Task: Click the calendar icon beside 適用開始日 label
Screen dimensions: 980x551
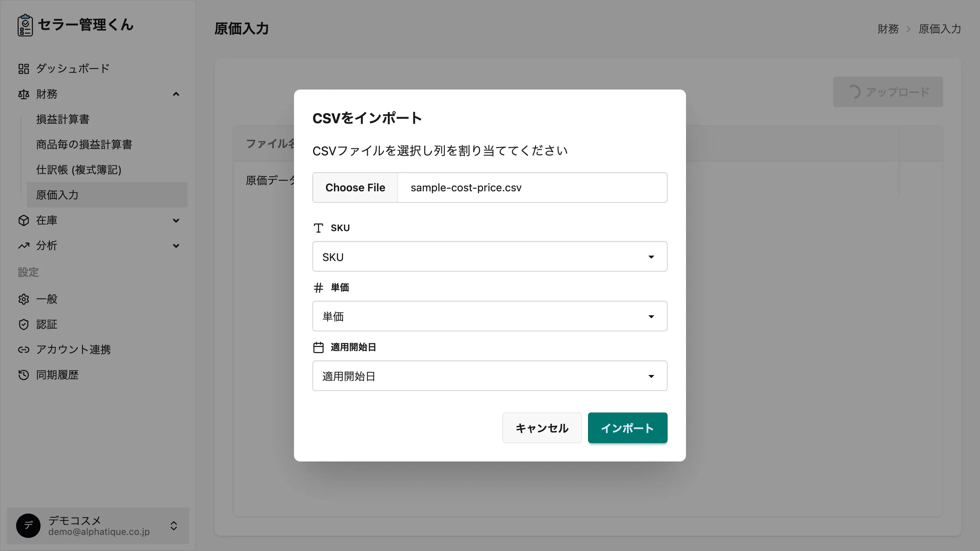Action: click(318, 347)
